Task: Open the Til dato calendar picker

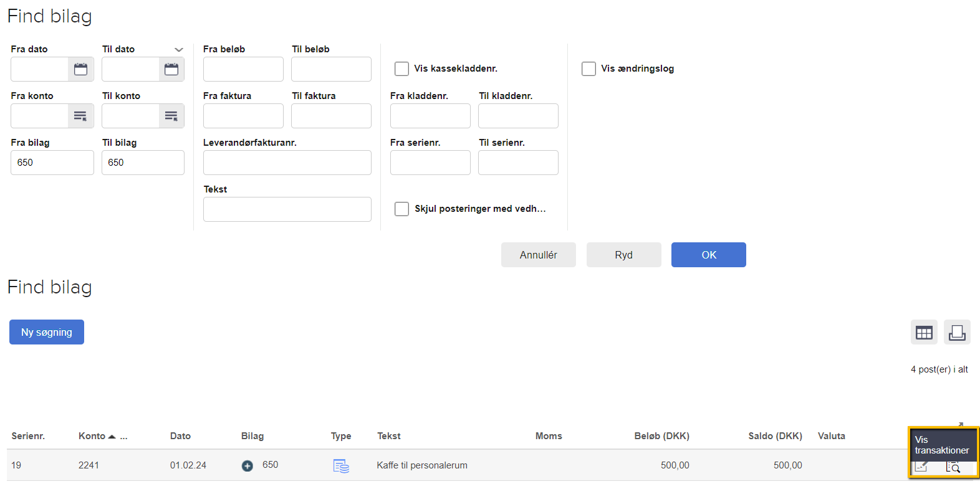Action: pos(171,69)
